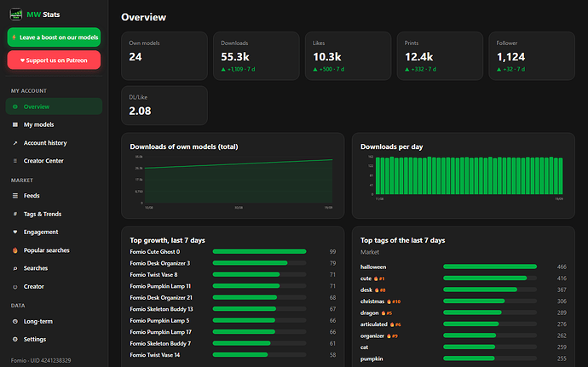Click Fomio Skeleton Buddy 7 label

point(160,344)
